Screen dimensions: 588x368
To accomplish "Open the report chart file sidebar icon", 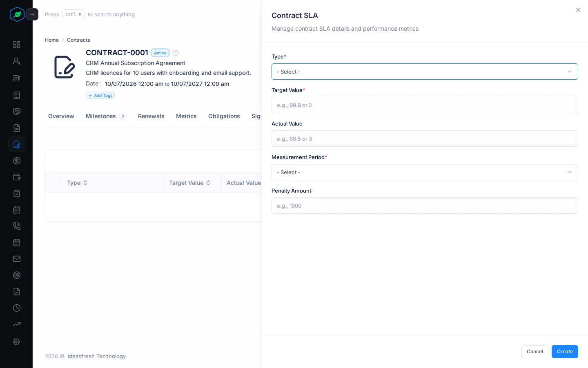I will pos(17,292).
